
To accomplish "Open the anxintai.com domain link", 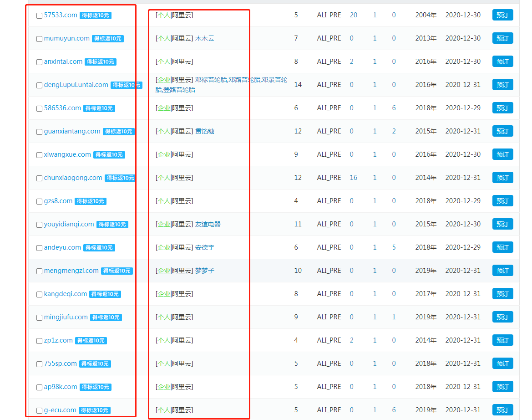I will point(63,61).
